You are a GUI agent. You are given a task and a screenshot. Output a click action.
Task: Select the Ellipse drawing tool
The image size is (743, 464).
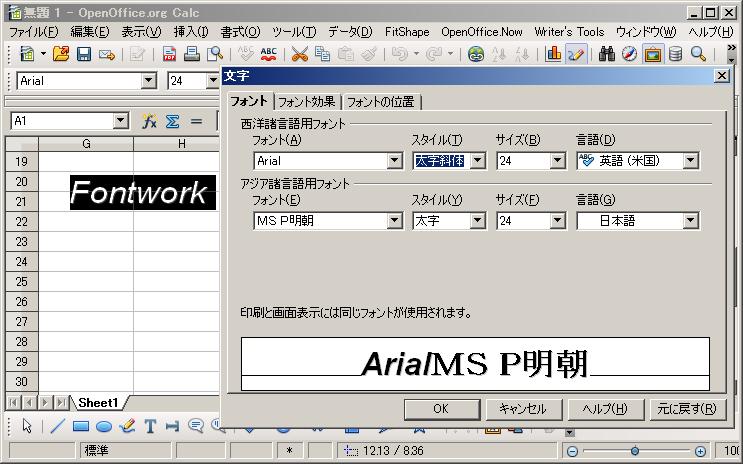pos(104,426)
